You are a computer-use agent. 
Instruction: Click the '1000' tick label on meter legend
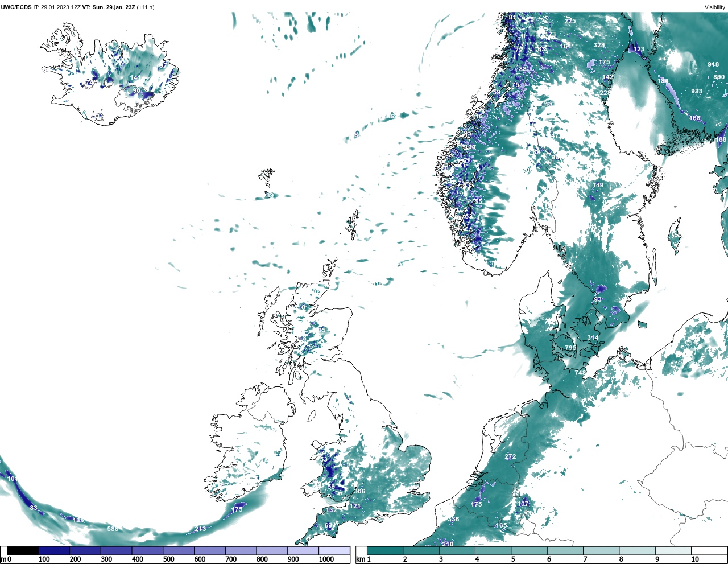point(326,559)
